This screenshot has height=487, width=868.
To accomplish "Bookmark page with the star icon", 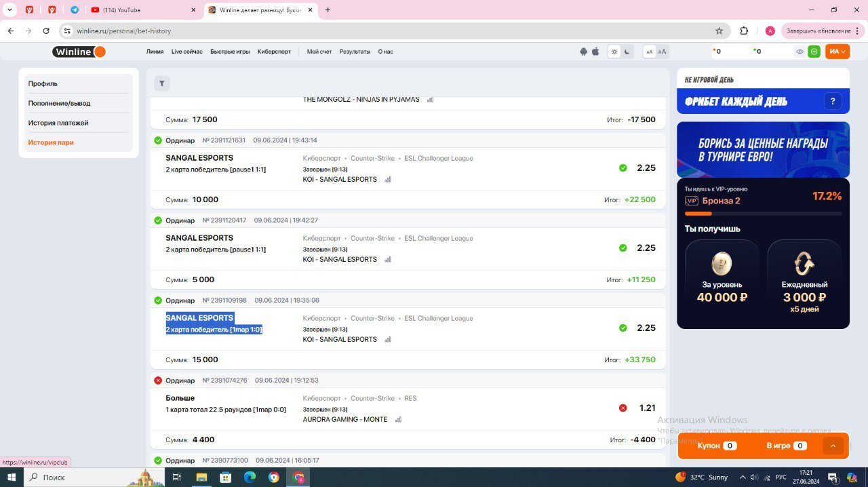I will (x=719, y=31).
